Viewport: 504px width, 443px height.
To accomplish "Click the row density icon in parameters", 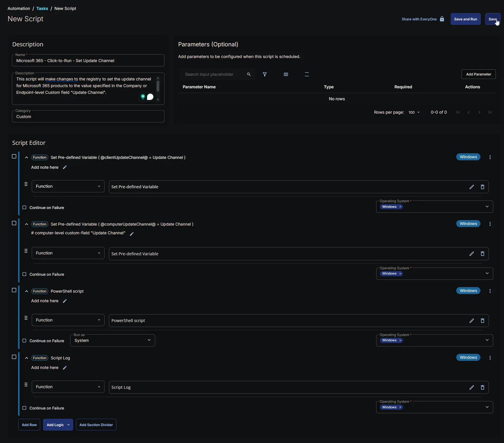I will [307, 74].
